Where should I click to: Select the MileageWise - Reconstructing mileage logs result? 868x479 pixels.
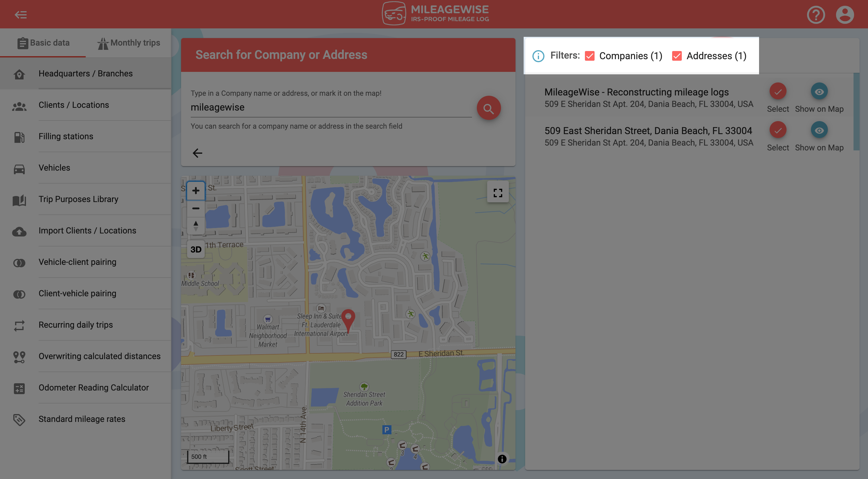pyautogui.click(x=778, y=91)
